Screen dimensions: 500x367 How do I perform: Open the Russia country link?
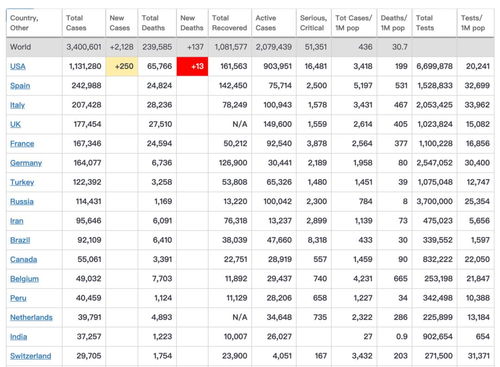click(x=22, y=202)
